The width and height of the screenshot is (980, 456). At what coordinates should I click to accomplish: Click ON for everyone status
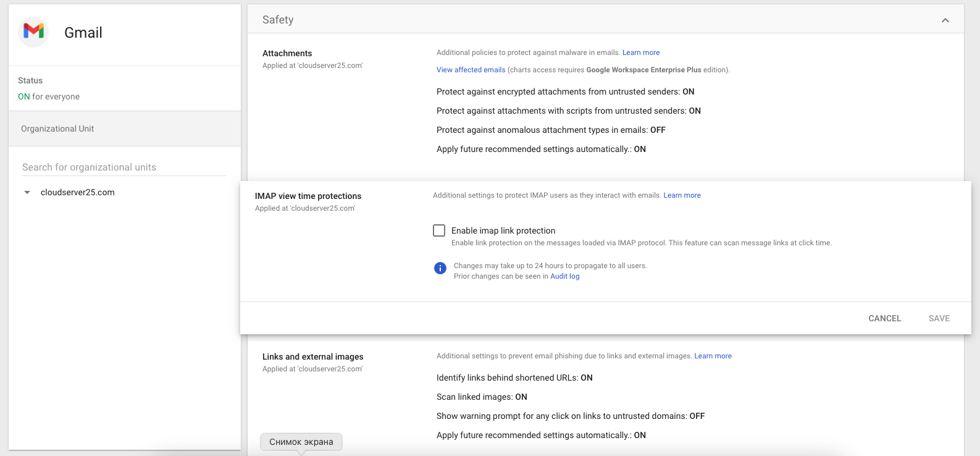pos(49,96)
